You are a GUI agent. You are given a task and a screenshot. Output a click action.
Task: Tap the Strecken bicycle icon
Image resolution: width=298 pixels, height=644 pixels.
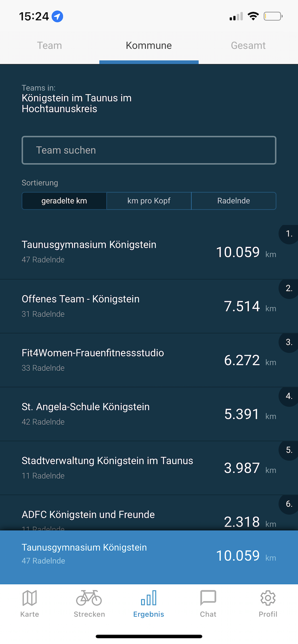click(x=89, y=598)
